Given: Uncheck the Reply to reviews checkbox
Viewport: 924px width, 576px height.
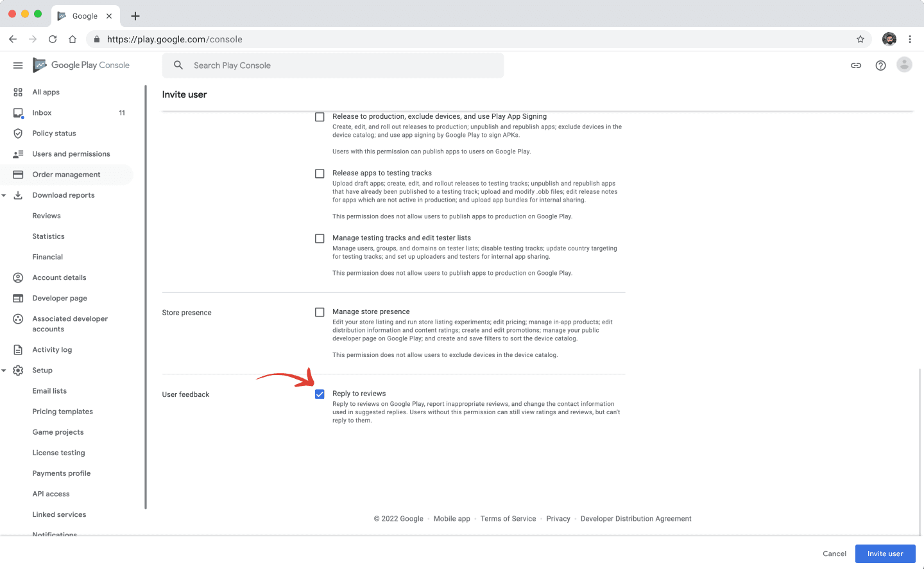Looking at the screenshot, I should 320,394.
